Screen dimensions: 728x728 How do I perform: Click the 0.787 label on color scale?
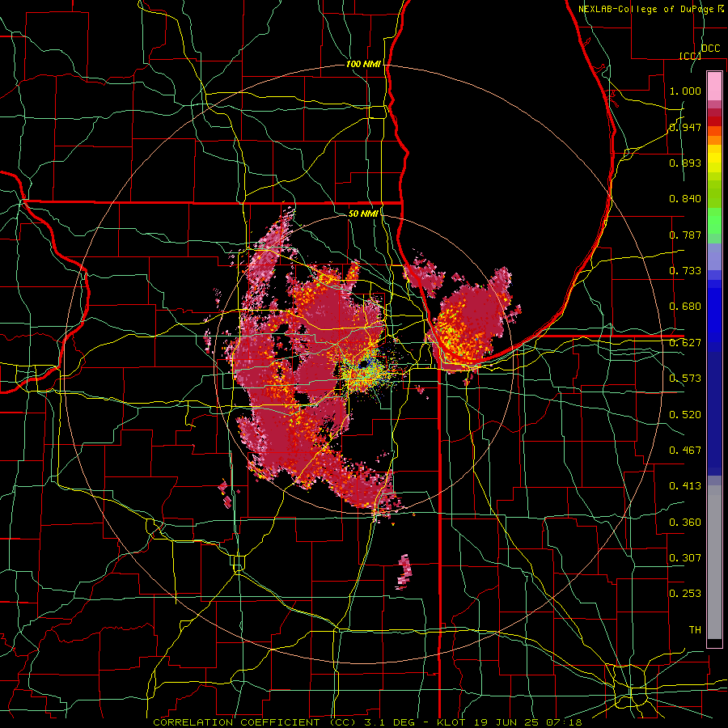pyautogui.click(x=685, y=235)
